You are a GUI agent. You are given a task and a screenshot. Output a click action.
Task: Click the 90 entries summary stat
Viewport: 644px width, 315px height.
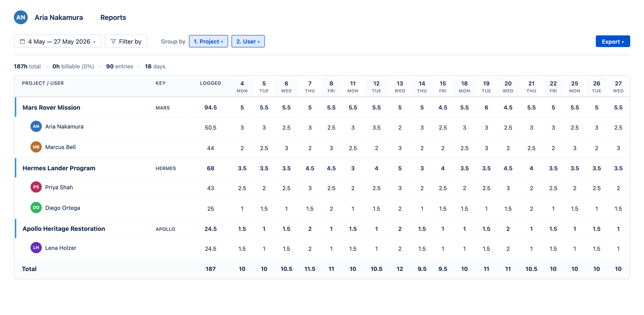point(119,66)
